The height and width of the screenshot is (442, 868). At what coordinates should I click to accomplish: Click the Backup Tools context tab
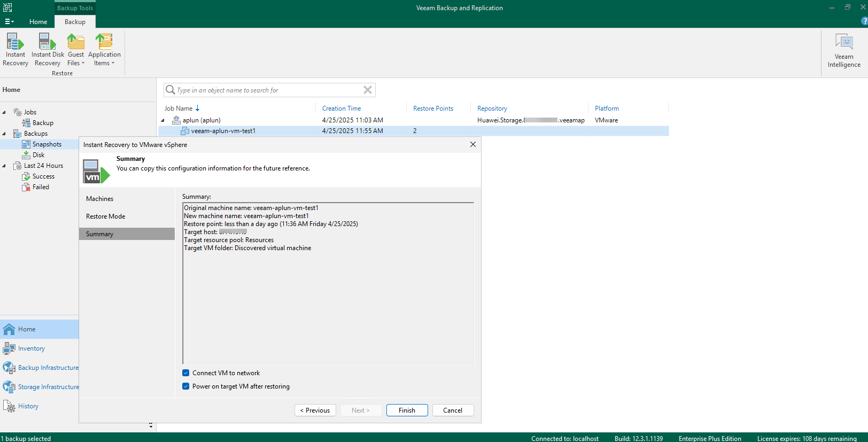point(75,8)
